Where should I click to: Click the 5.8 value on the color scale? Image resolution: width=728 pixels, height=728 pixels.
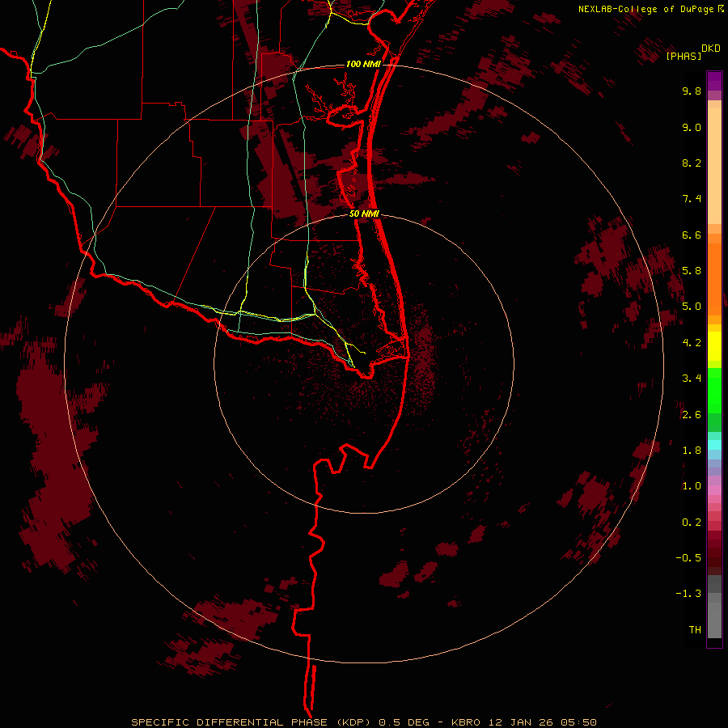(x=692, y=271)
